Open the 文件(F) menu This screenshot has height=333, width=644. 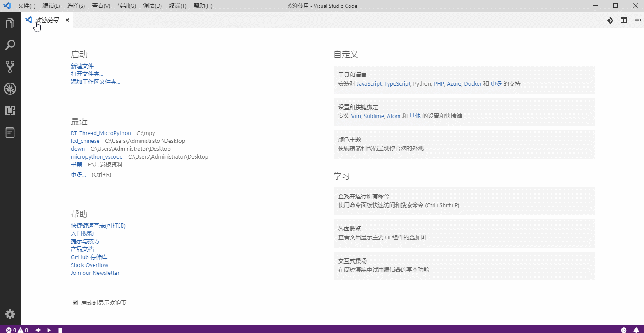click(x=26, y=6)
